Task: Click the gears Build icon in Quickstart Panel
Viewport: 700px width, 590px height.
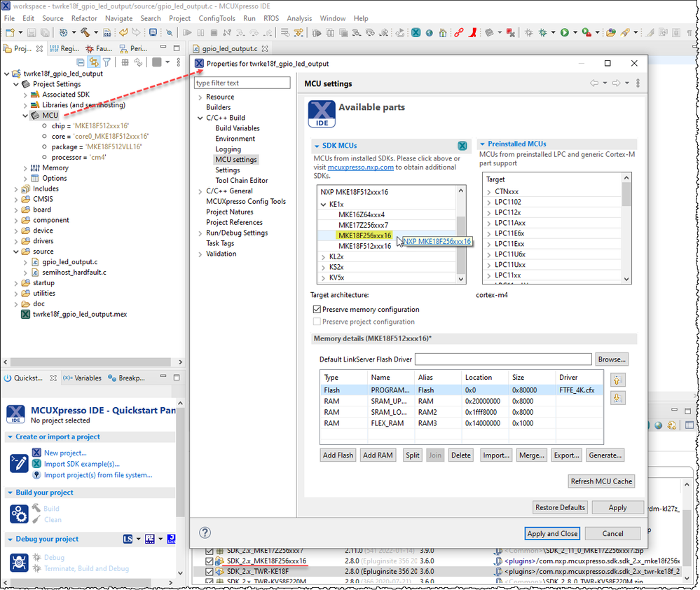Action: (19, 514)
